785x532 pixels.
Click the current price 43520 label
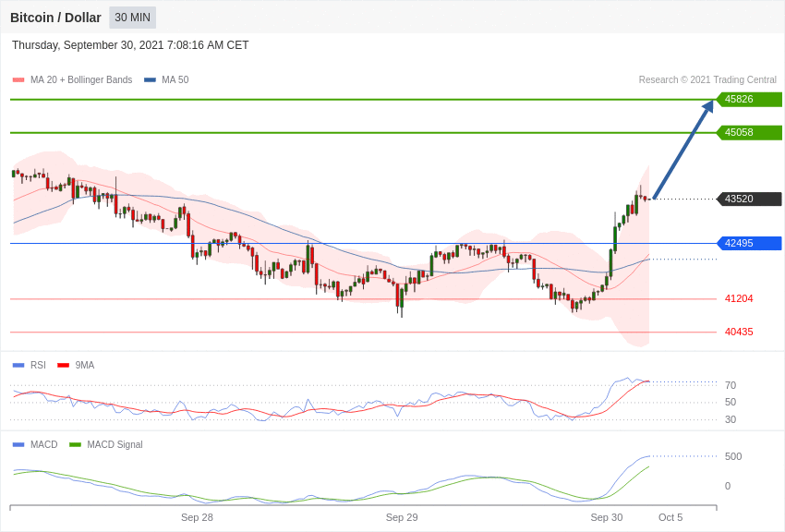pos(750,199)
